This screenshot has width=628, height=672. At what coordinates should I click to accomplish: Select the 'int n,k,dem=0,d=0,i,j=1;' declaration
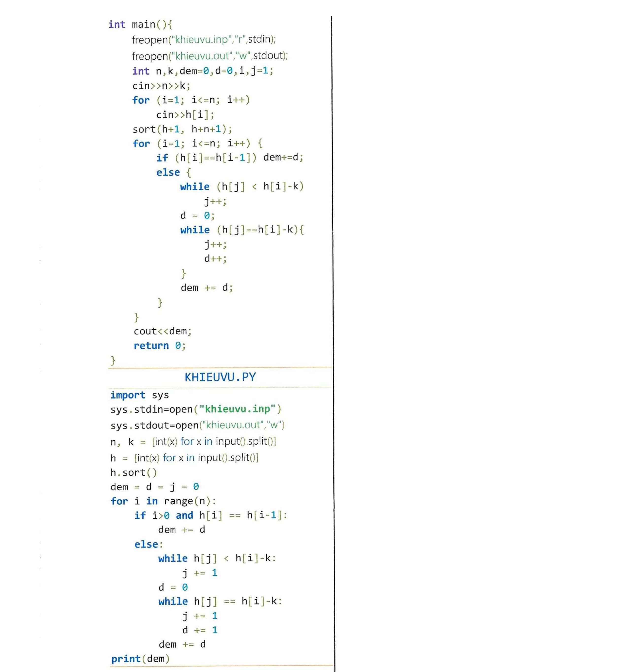pyautogui.click(x=203, y=71)
